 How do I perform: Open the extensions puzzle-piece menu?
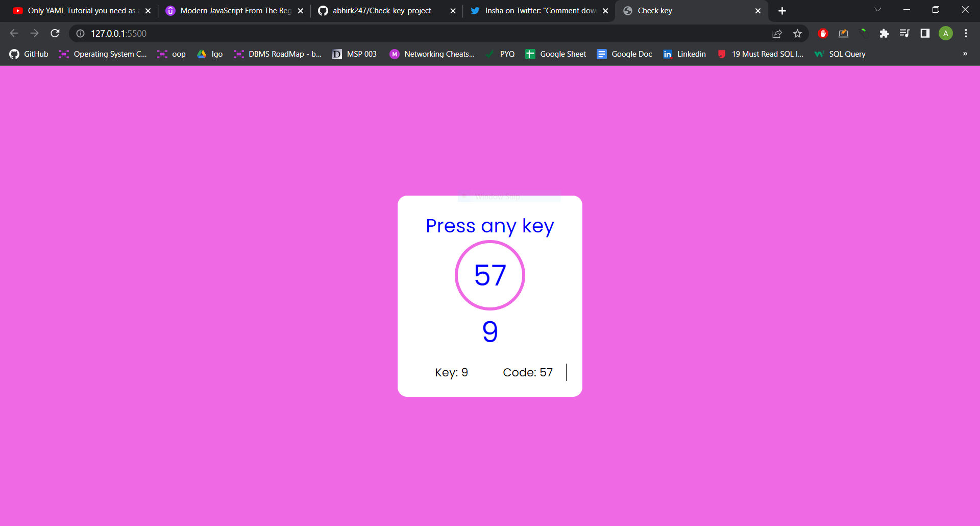pos(885,33)
